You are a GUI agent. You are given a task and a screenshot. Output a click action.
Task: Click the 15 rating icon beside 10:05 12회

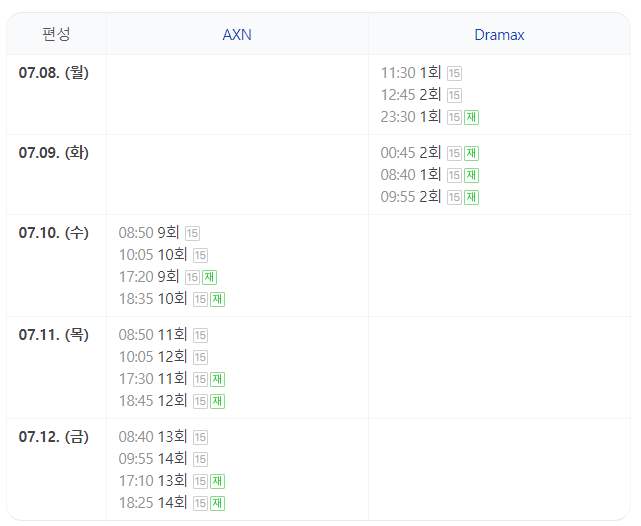[200, 358]
